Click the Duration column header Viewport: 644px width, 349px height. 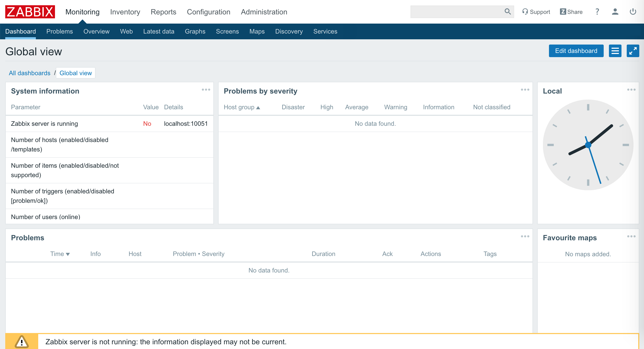coord(323,254)
